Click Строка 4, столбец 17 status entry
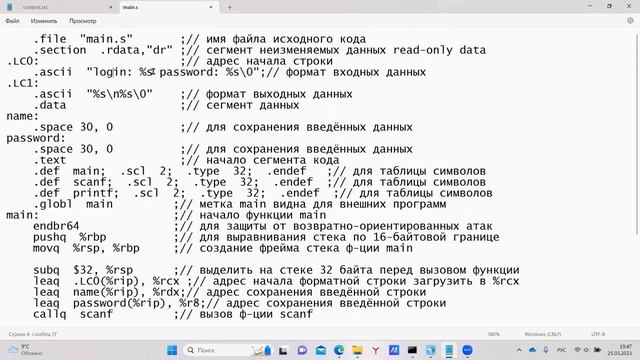This screenshot has height=360, width=640. tap(33, 334)
